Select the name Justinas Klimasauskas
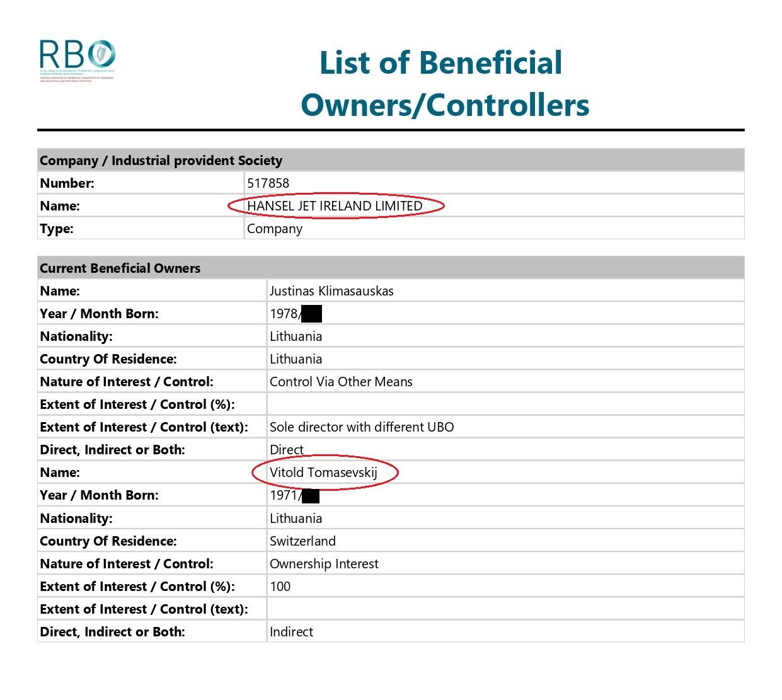This screenshot has height=700, width=782. coord(331,291)
